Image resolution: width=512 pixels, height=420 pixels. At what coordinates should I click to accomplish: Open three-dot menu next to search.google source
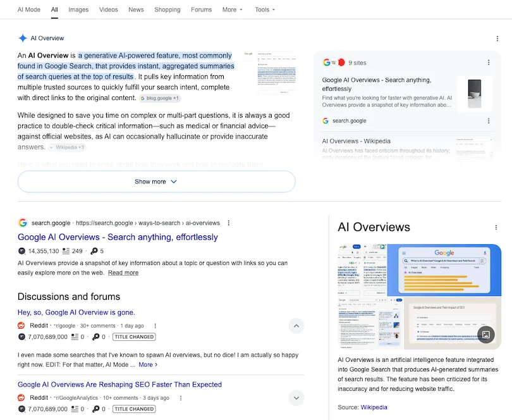tap(489, 121)
